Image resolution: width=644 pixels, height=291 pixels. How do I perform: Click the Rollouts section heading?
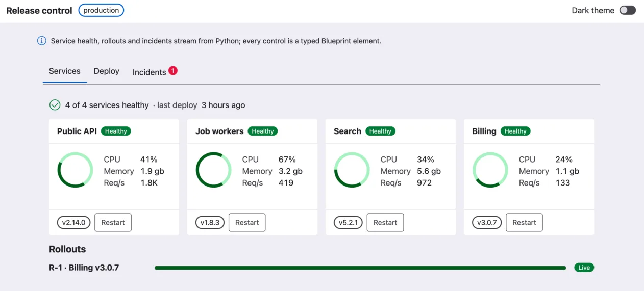click(x=67, y=249)
